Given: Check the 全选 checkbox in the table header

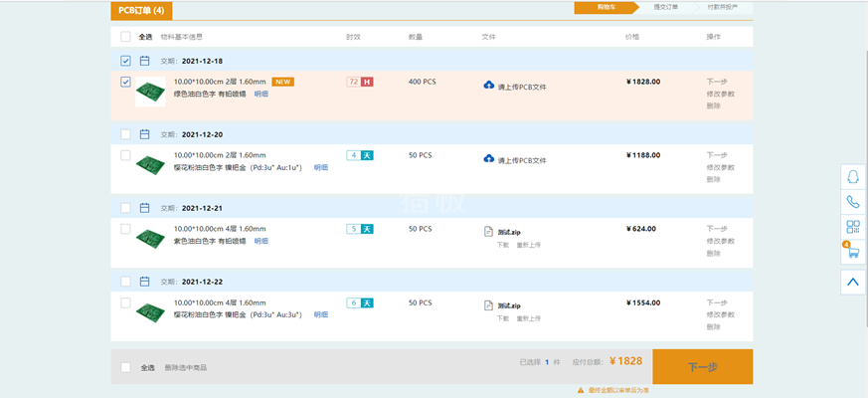Looking at the screenshot, I should tap(125, 37).
